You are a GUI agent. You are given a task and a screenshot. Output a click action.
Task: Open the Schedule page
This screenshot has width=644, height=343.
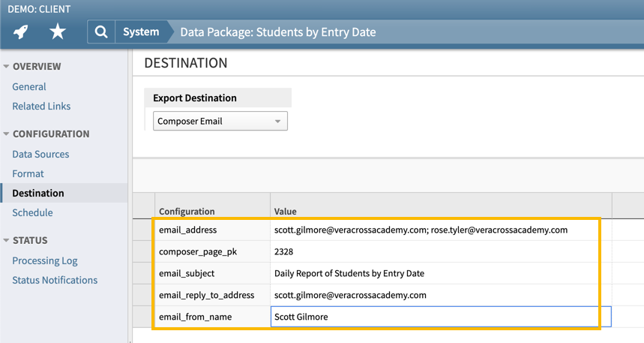click(x=32, y=212)
